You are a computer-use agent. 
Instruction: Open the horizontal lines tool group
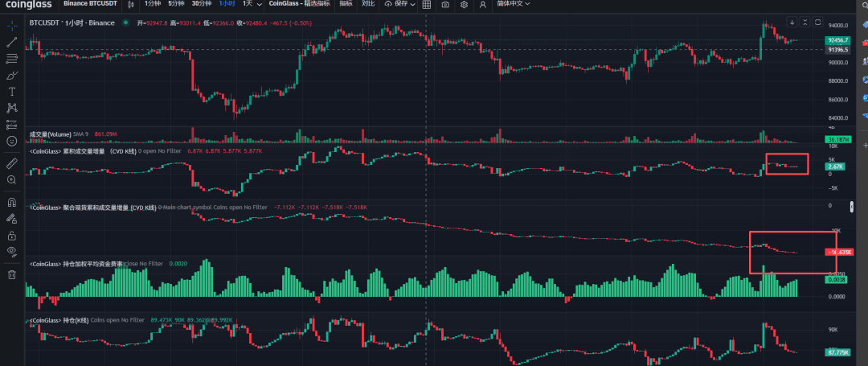[x=11, y=58]
